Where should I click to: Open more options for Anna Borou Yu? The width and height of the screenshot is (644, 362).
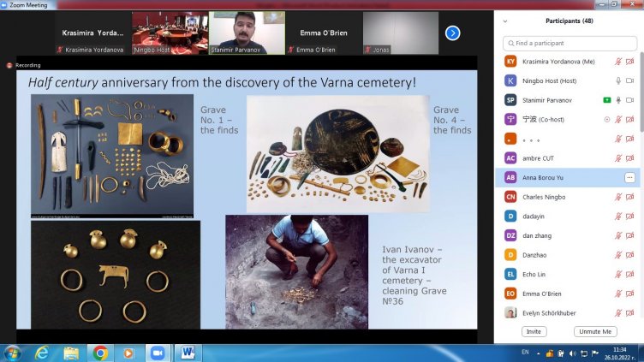(x=629, y=177)
